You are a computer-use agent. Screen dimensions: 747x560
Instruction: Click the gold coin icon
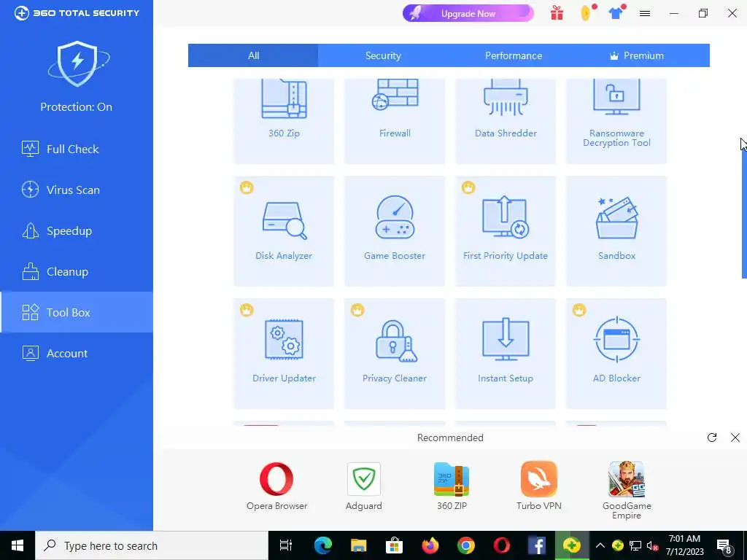(x=587, y=13)
